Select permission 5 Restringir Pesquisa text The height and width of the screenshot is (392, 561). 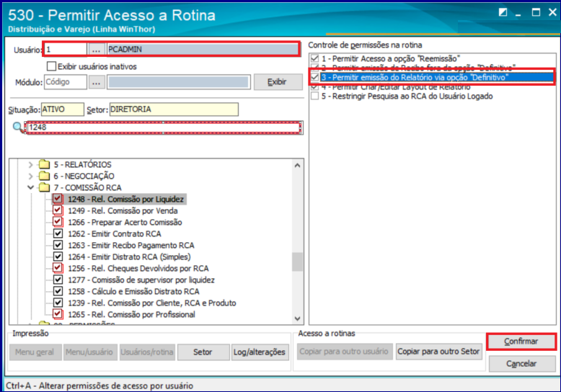(x=407, y=97)
